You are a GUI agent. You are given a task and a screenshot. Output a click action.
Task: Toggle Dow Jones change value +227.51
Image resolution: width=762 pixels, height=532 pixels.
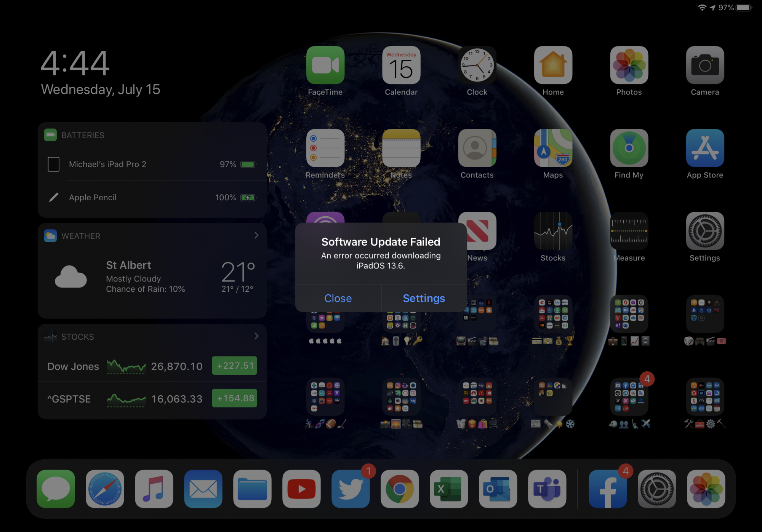point(235,366)
